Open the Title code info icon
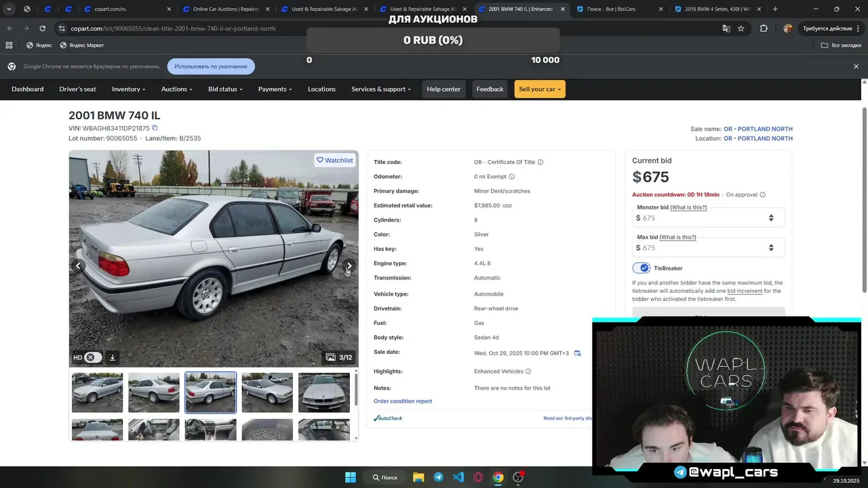 540,162
